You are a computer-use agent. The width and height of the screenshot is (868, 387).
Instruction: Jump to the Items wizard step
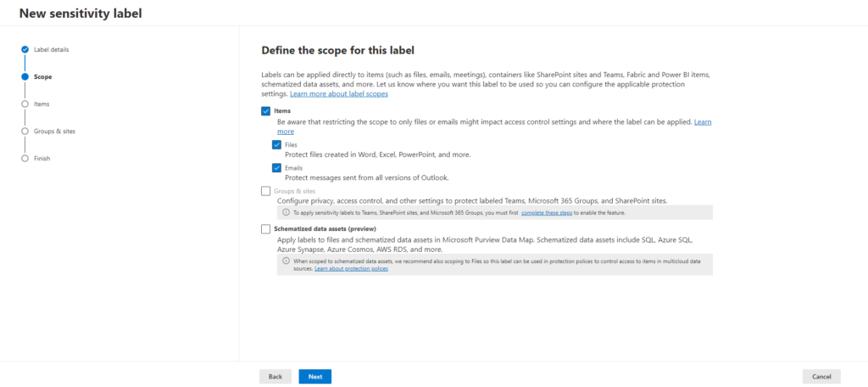(x=42, y=104)
